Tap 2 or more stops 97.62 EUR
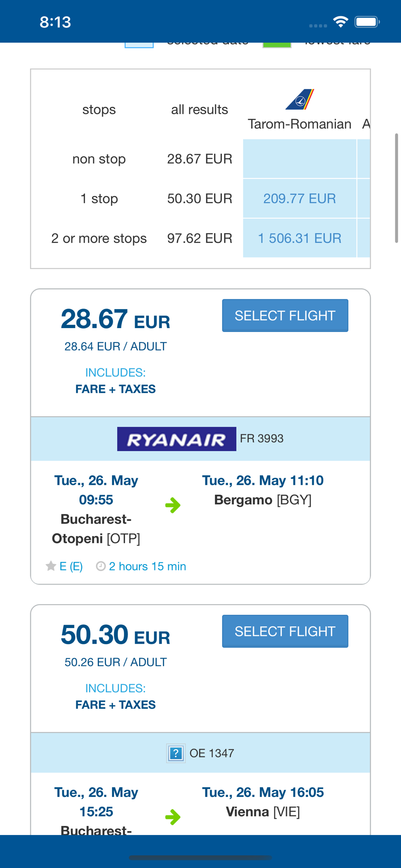The image size is (401, 868). click(x=200, y=238)
